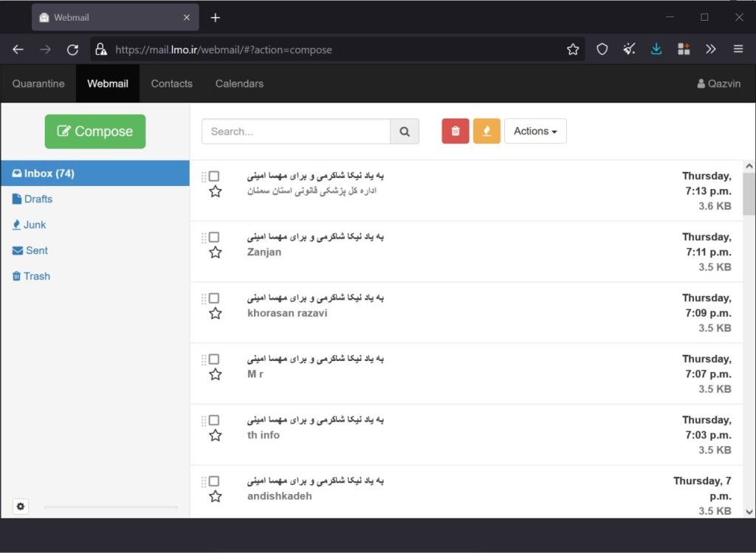Go to the Quarantine tab
Screen dimensions: 756x553
38,83
